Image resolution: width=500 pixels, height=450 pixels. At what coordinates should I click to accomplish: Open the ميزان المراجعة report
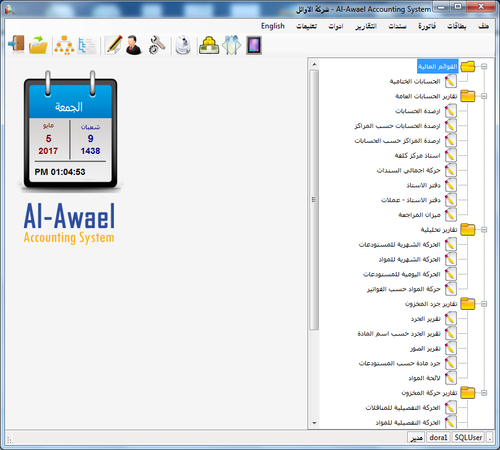coord(419,215)
